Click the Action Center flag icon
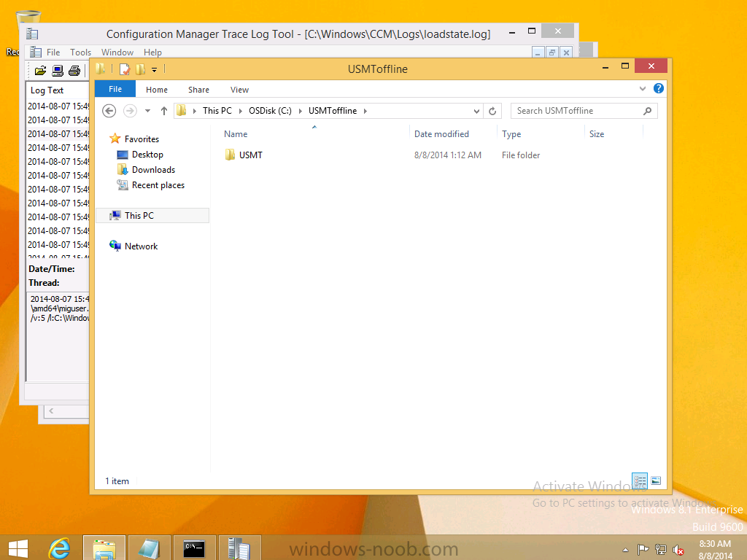Viewport: 747px width, 560px height. pyautogui.click(x=643, y=550)
